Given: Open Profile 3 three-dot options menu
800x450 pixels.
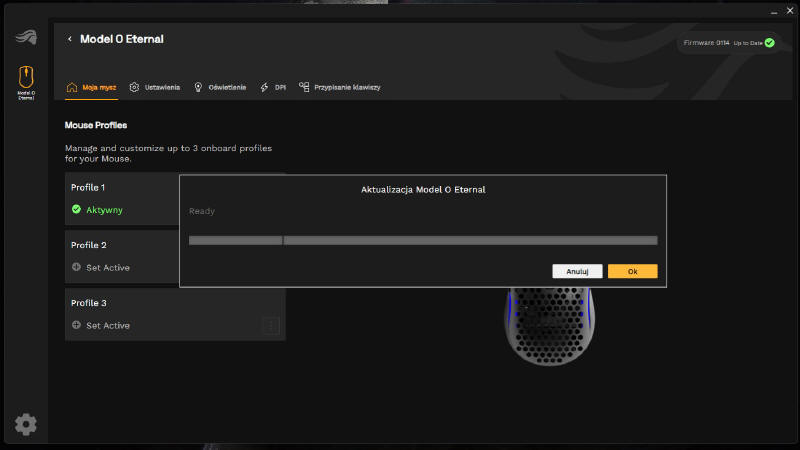Looking at the screenshot, I should click(x=270, y=326).
